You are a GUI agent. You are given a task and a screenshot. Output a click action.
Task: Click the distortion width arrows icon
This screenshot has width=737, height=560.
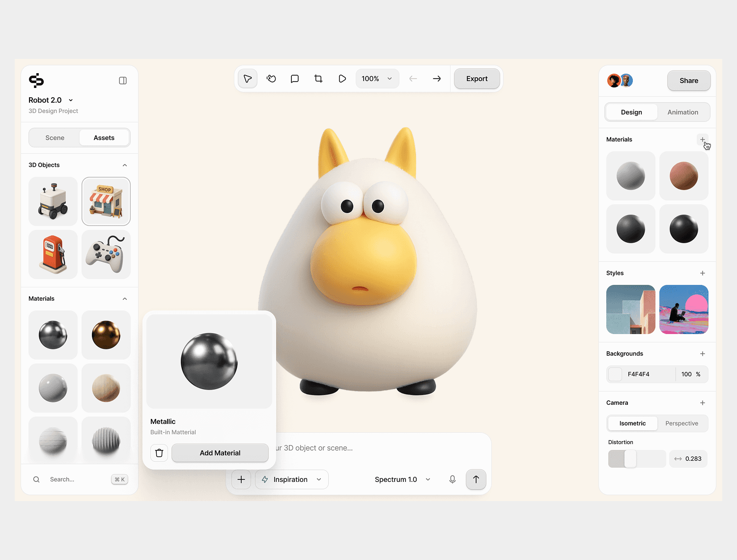(678, 459)
